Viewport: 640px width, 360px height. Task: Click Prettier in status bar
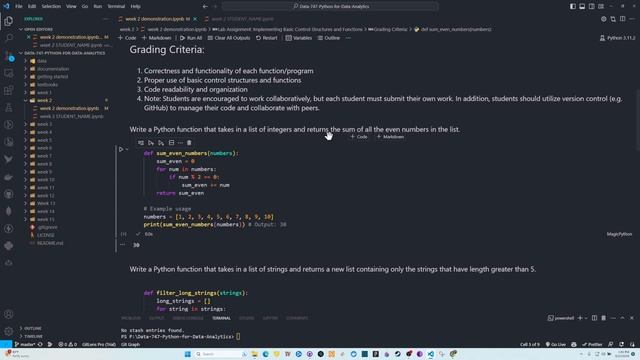point(592,344)
